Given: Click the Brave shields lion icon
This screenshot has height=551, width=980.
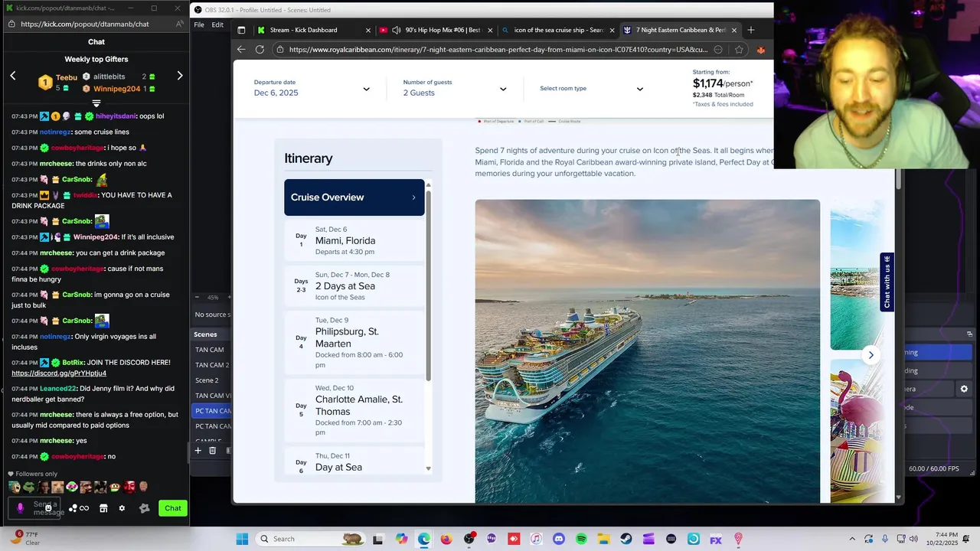Looking at the screenshot, I should [x=760, y=50].
